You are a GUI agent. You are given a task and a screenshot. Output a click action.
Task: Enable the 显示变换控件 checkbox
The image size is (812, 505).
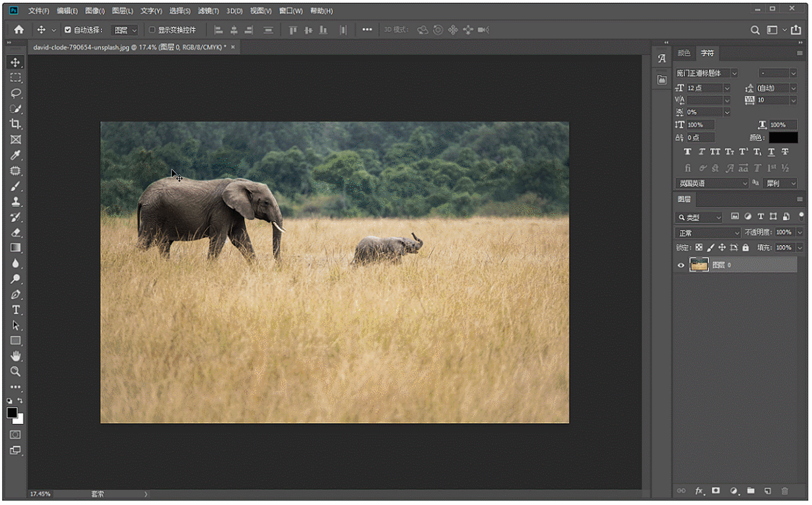(x=152, y=30)
